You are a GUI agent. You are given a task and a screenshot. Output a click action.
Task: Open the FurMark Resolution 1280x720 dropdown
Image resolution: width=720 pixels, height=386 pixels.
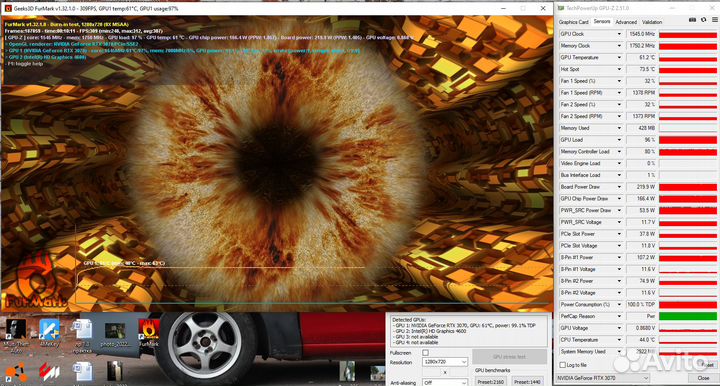click(444, 362)
